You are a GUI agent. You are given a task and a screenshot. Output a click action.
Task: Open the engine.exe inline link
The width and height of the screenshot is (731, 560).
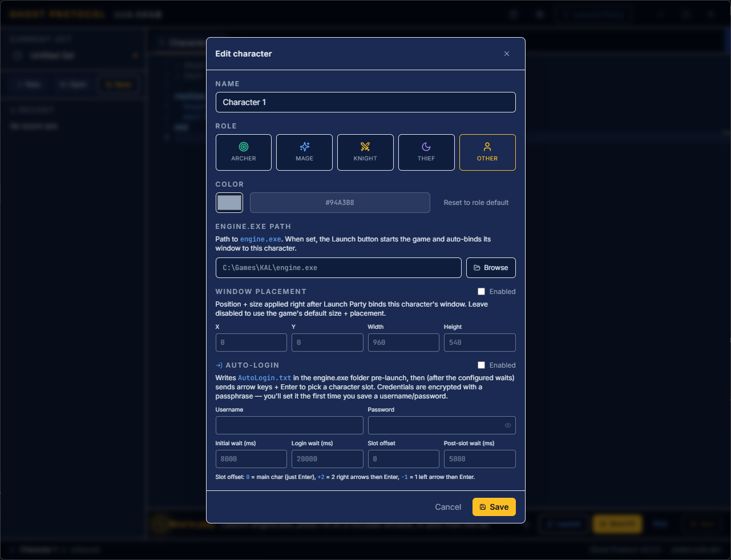[x=260, y=239]
